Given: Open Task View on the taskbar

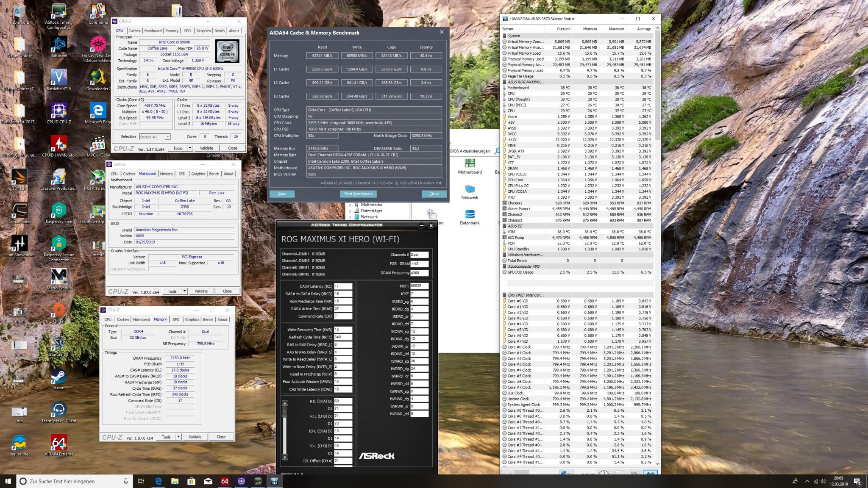Looking at the screenshot, I should tap(141, 481).
